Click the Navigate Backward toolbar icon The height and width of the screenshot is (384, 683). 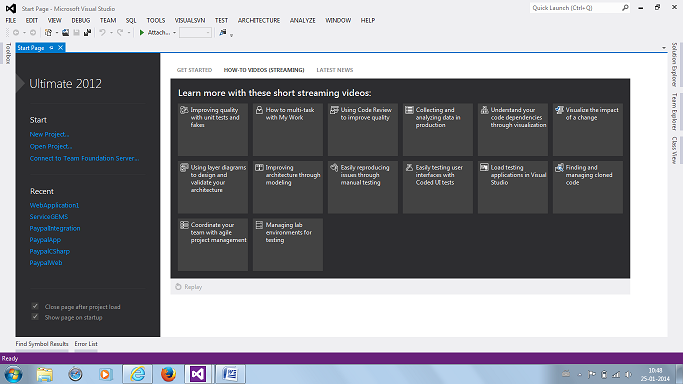pos(16,33)
